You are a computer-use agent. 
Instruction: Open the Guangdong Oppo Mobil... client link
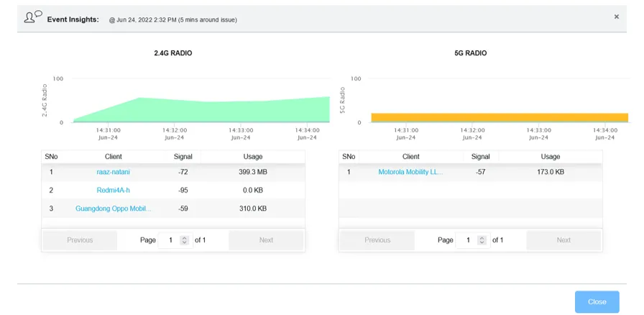coord(114,209)
